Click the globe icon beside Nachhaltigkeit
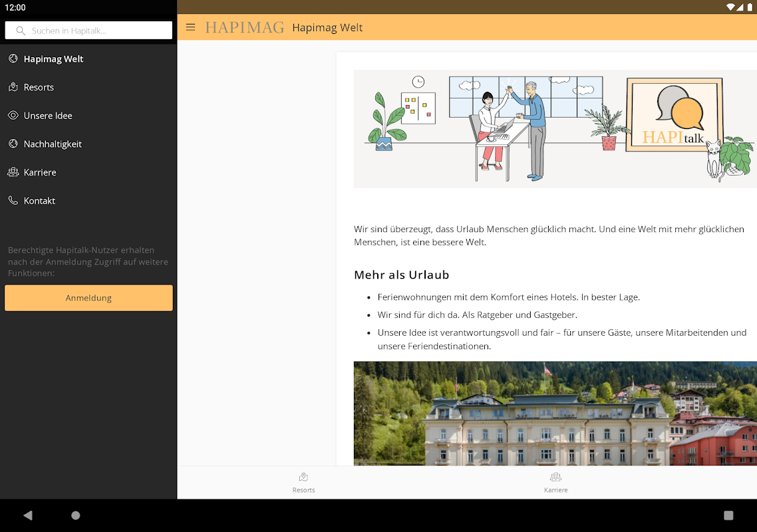Screen dimensions: 757x532 13,144
